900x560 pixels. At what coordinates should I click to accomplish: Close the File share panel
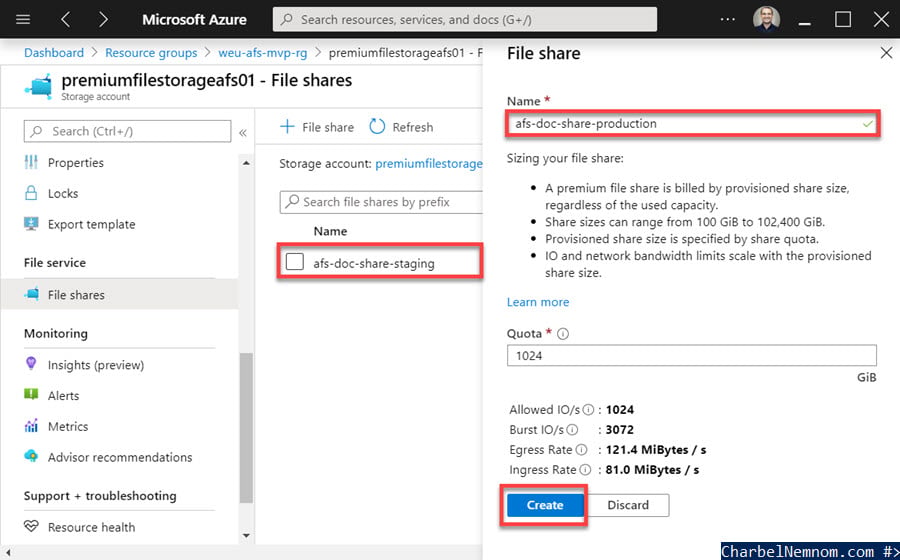(886, 53)
